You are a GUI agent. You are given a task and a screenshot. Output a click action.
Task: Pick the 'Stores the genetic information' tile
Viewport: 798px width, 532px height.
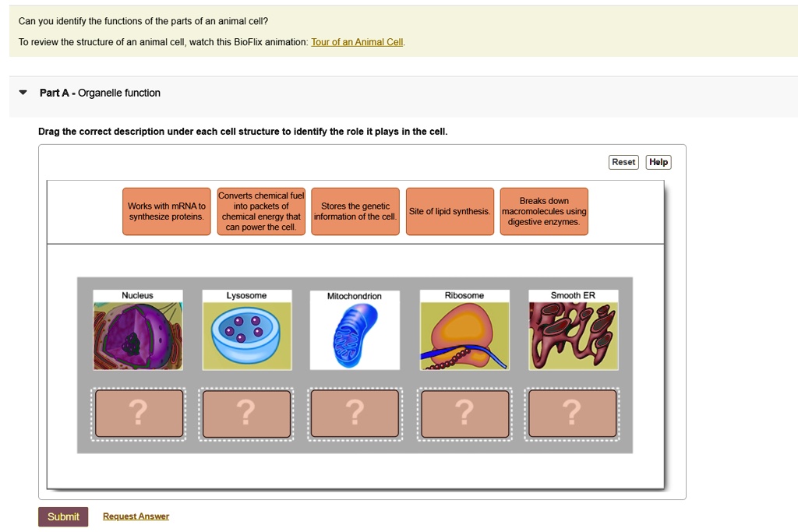[x=355, y=211]
